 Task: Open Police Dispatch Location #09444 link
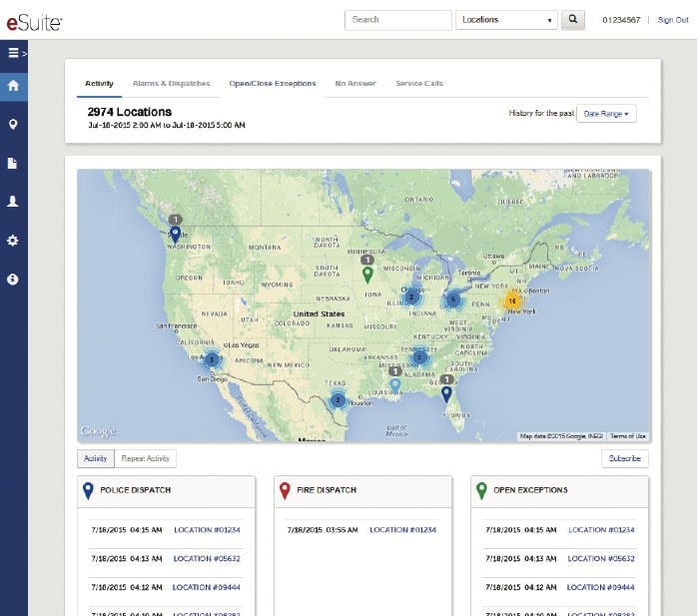[x=207, y=588]
